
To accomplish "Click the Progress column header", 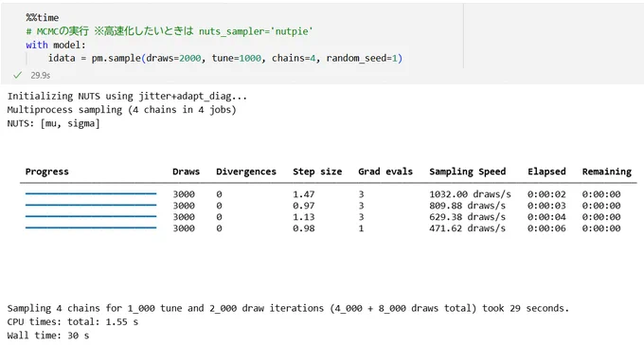I will pyautogui.click(x=46, y=172).
